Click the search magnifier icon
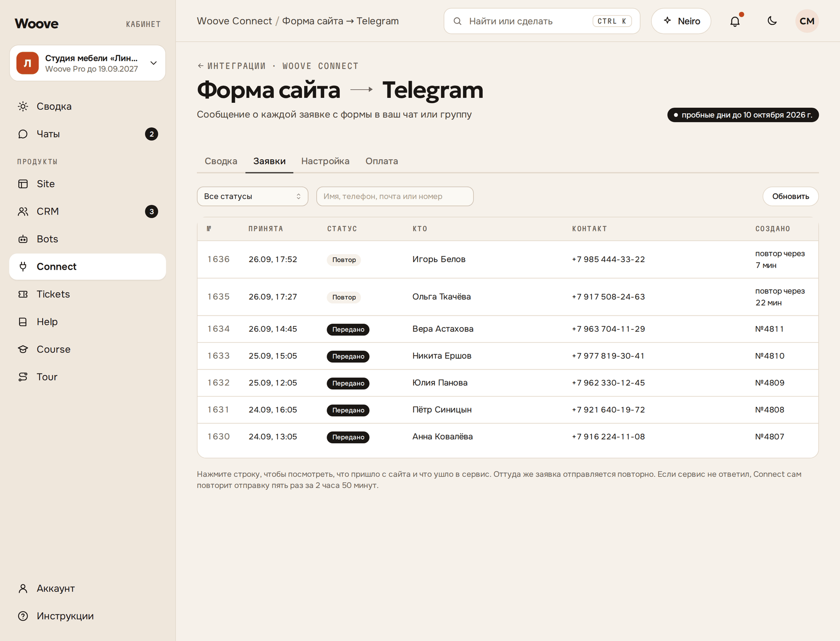Screen dimensions: 840x641 click(457, 21)
